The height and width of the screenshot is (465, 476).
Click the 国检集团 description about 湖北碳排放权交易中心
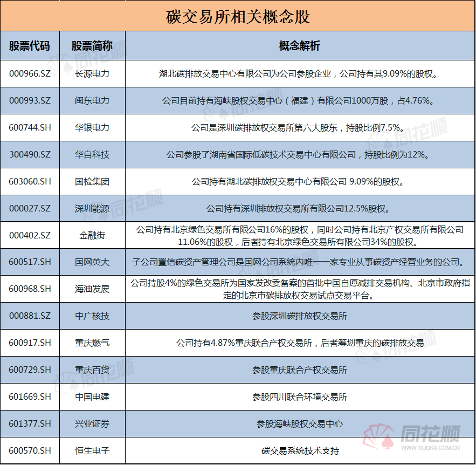tap(300, 182)
